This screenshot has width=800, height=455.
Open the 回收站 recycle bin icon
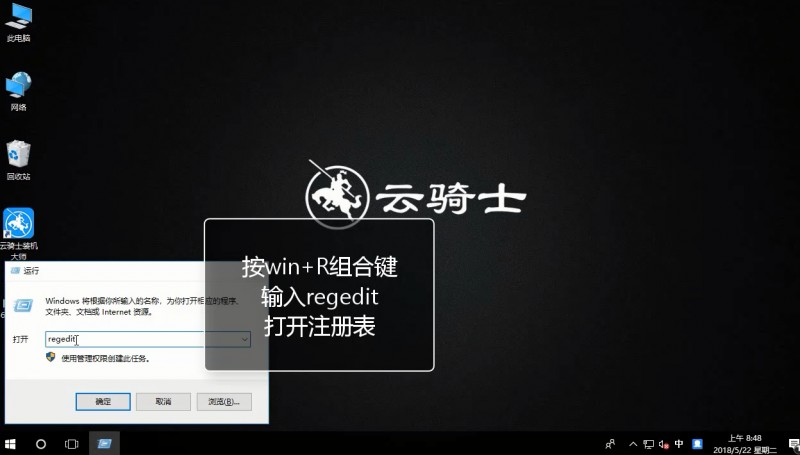pos(18,161)
